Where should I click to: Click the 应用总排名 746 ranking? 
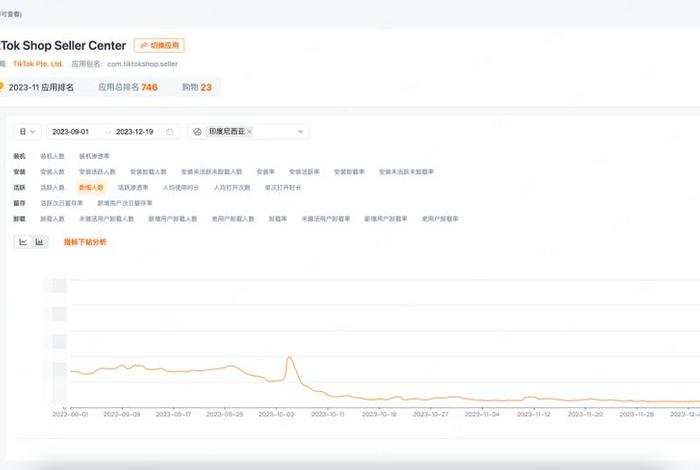click(128, 87)
